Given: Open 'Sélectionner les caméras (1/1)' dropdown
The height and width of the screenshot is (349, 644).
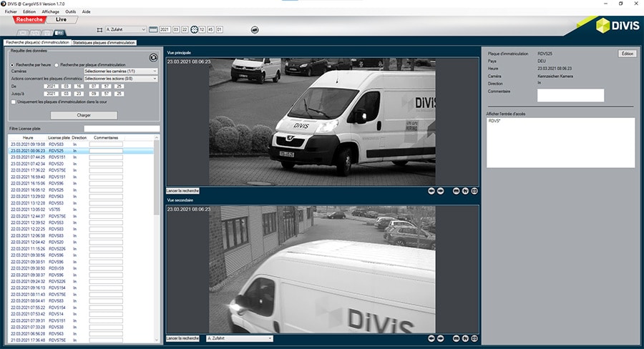Looking at the screenshot, I should pos(120,71).
